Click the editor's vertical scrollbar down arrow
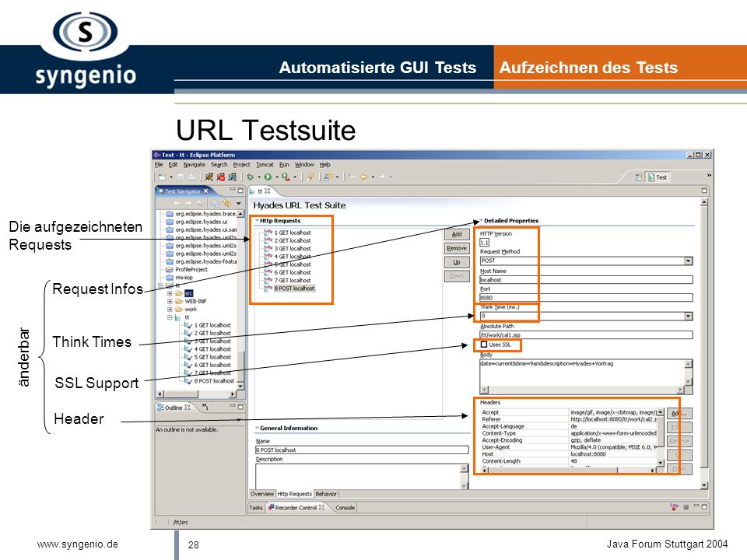The width and height of the screenshot is (747, 560). pyautogui.click(x=704, y=485)
